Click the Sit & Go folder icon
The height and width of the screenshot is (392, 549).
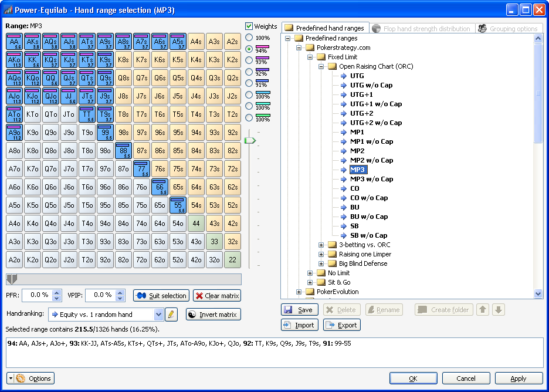click(321, 282)
